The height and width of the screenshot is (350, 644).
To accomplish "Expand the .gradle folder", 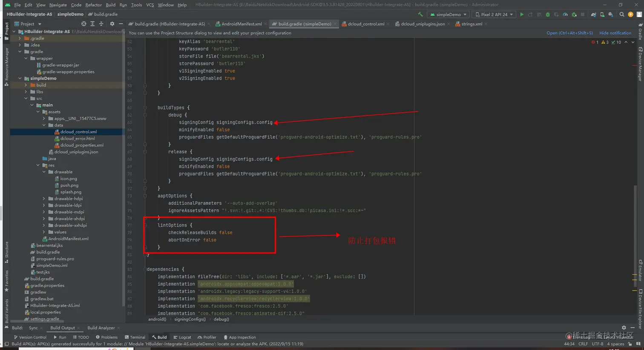I will 20,38.
